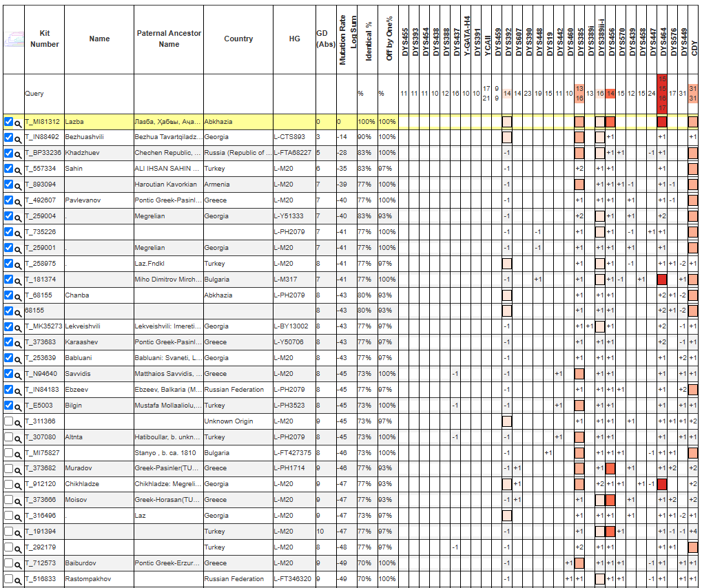This screenshot has height=588, width=702.
Task: Deselect checkbox for Bilgin T_E5003
Action: 8,405
